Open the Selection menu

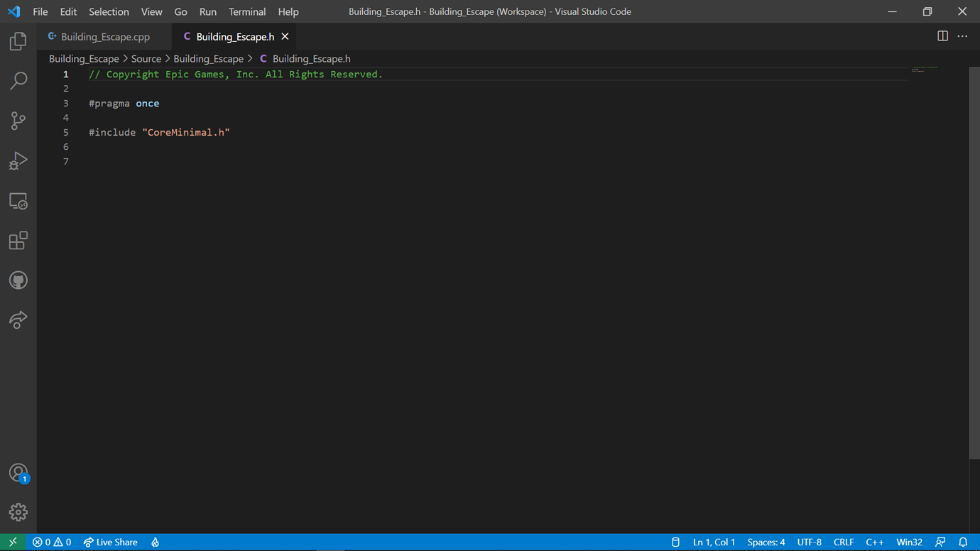point(109,11)
